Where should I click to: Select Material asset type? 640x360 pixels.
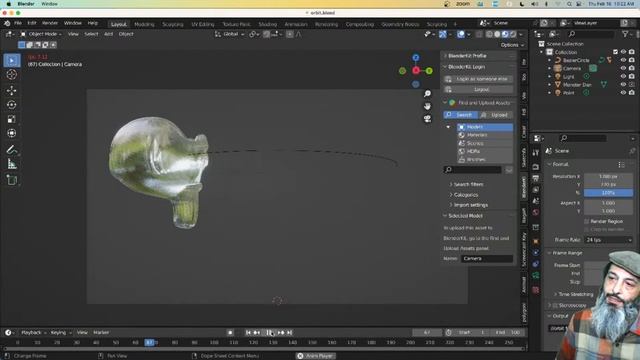pyautogui.click(x=485, y=135)
